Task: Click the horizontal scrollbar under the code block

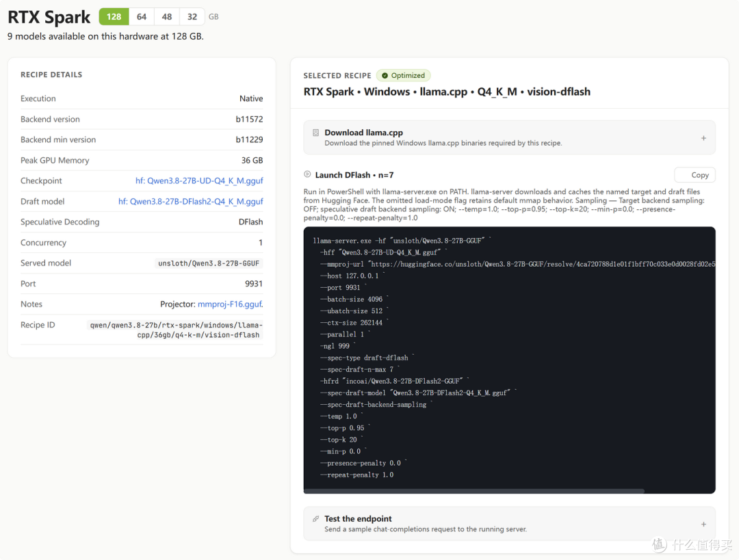Action: pyautogui.click(x=474, y=491)
